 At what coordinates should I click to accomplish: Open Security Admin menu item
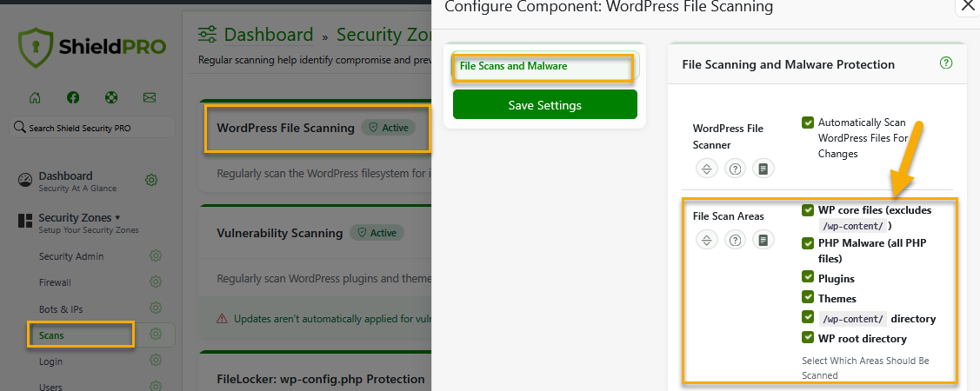[71, 256]
